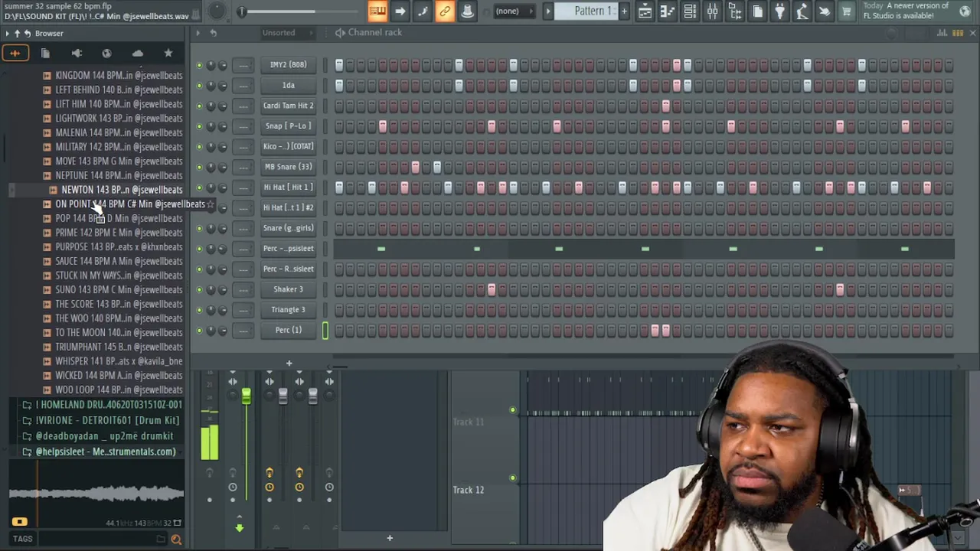The width and height of the screenshot is (980, 551).
Task: Select the IMY2 (808) channel button
Action: pos(288,65)
